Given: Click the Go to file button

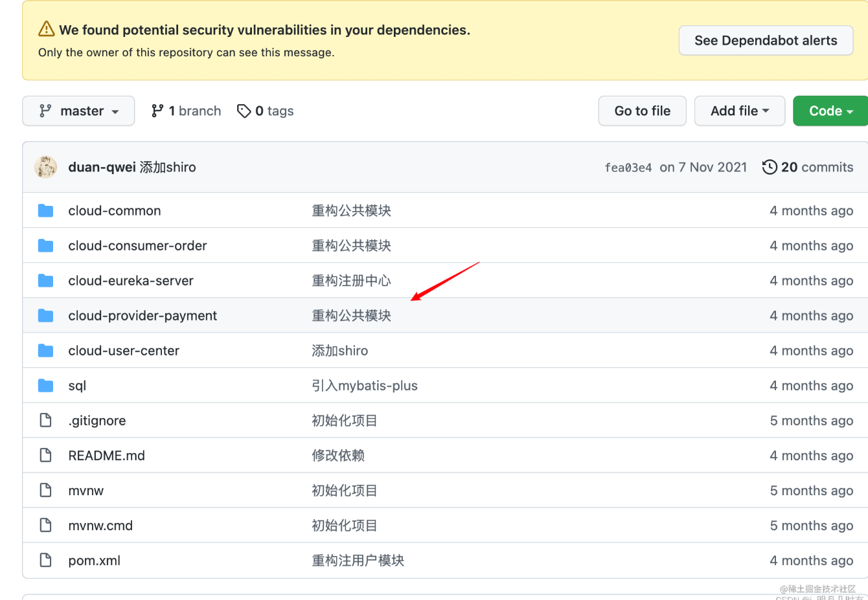Looking at the screenshot, I should (x=642, y=111).
